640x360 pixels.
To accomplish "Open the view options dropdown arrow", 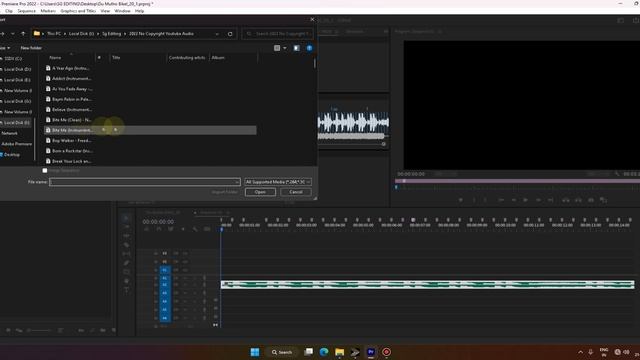I will (284, 48).
